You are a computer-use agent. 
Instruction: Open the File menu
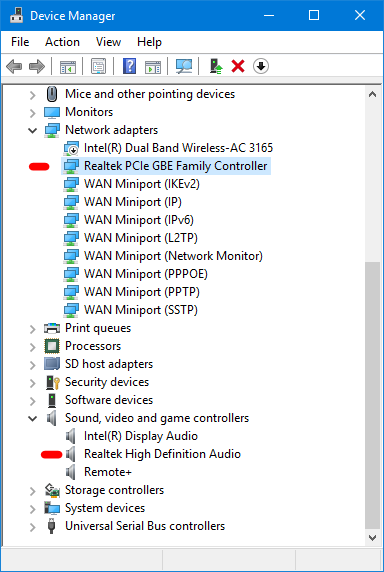[x=20, y=42]
